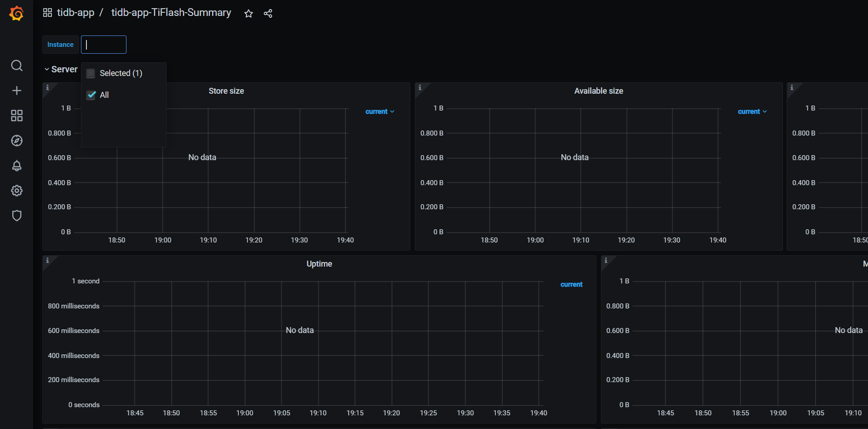Open the dashboards grid icon in sidebar
Image resolution: width=868 pixels, height=429 pixels.
17,116
